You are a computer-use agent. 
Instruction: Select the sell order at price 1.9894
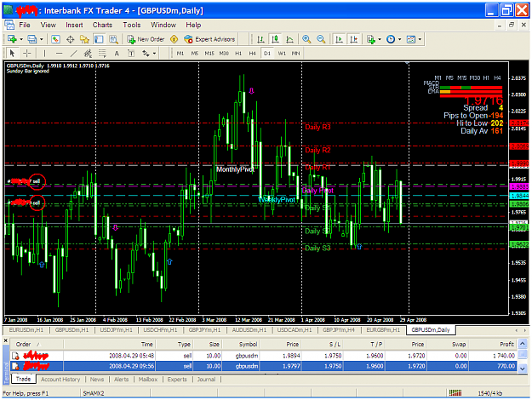(263, 356)
